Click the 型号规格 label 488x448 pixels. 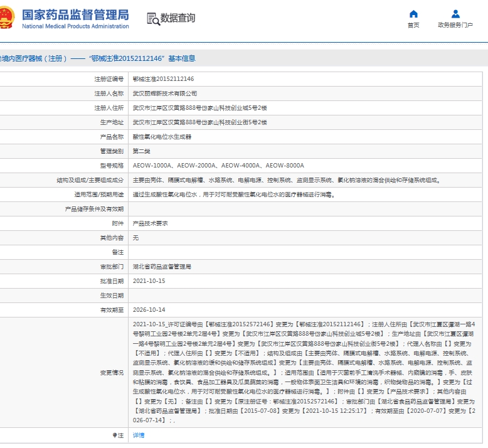[x=112, y=165]
